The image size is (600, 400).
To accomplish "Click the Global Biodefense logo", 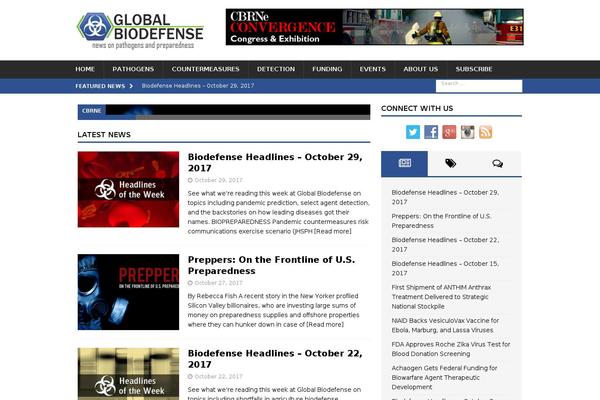I will pyautogui.click(x=140, y=30).
